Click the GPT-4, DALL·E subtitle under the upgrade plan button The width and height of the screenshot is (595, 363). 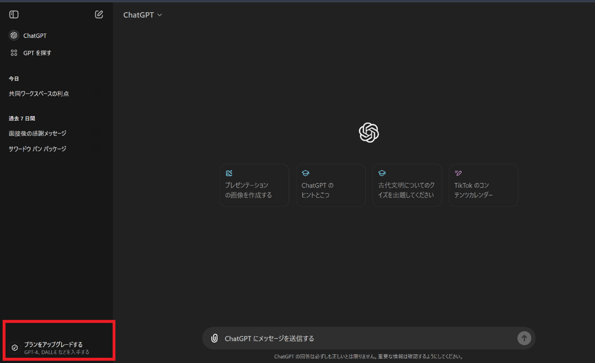(x=57, y=352)
